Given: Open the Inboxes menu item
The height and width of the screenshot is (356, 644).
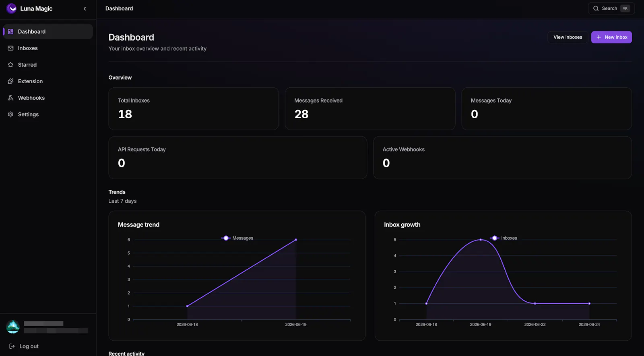Looking at the screenshot, I should [48, 48].
